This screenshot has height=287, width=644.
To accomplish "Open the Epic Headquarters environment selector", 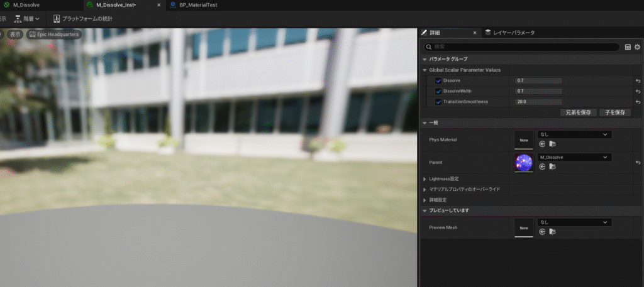I will click(54, 35).
